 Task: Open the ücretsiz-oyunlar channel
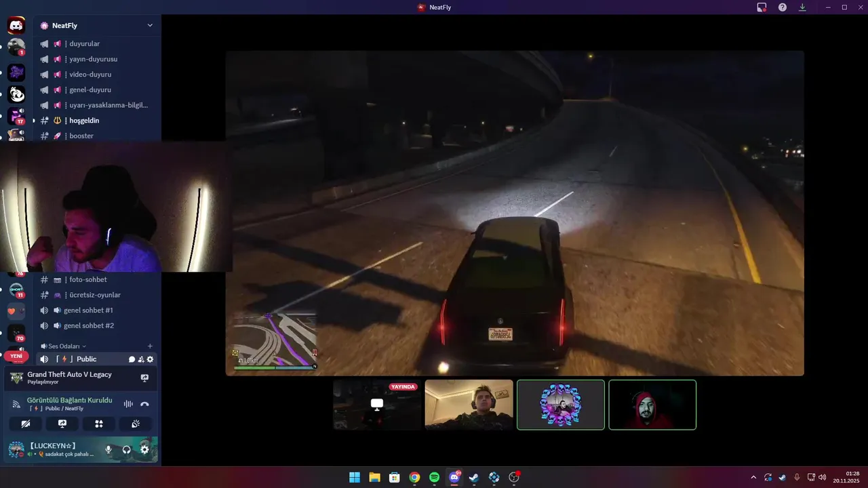tap(97, 295)
